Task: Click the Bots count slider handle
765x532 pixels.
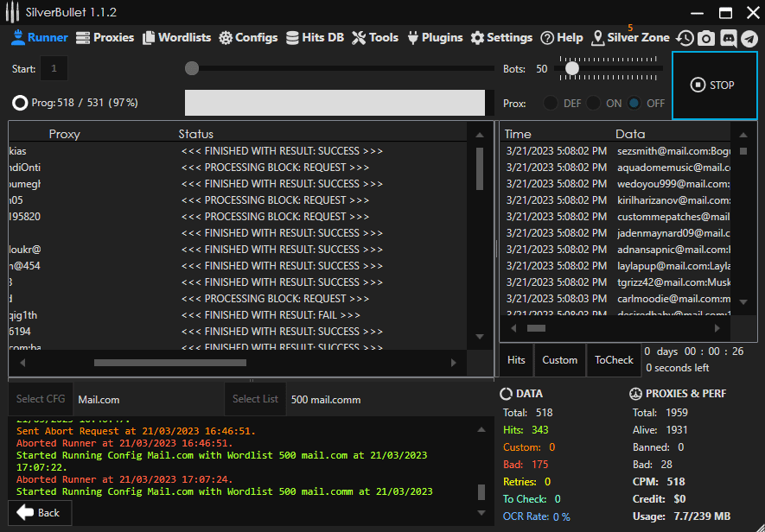Action: click(x=571, y=68)
